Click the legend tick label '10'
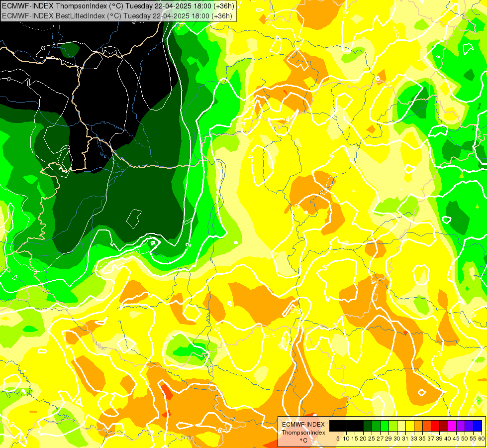Viewport: 487px width, 448px height. (x=346, y=439)
